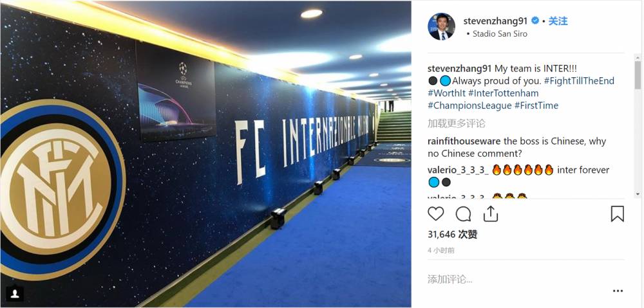Load more comments via 加载更多评论
The width and height of the screenshot is (644, 308).
(457, 123)
